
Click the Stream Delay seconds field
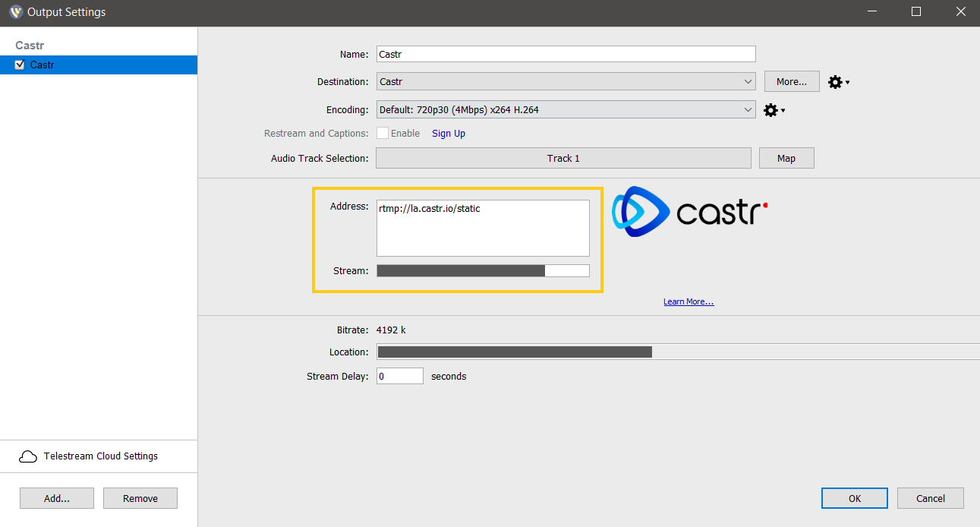[x=400, y=376]
